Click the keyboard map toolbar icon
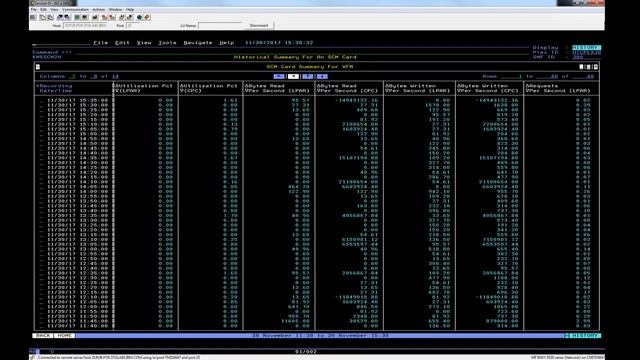 [x=95, y=17]
